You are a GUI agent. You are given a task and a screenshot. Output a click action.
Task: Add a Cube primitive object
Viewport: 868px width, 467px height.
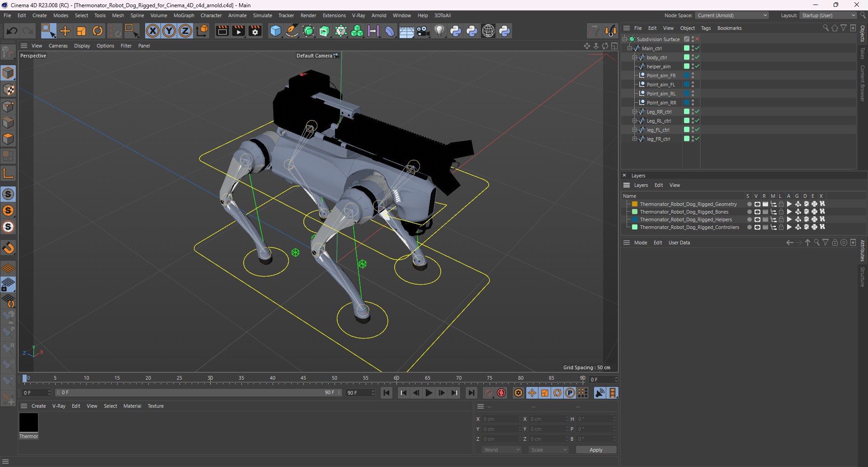275,31
